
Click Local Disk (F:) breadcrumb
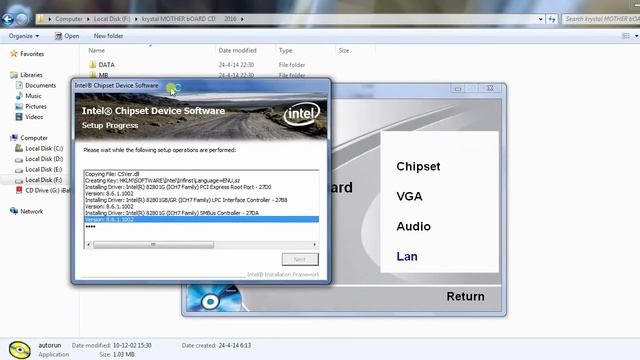pos(112,19)
